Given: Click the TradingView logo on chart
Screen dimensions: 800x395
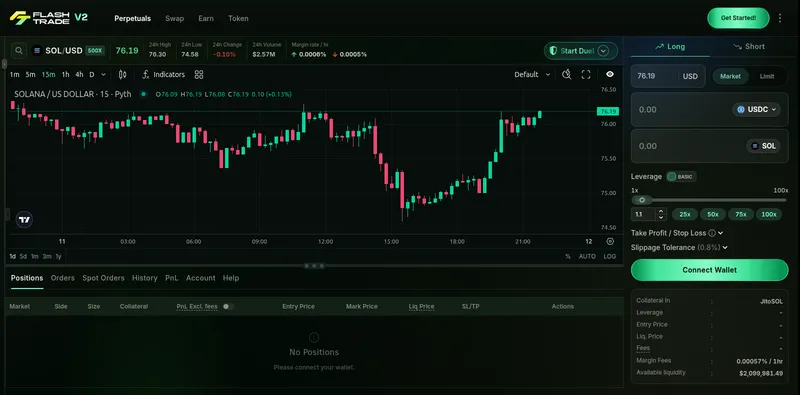Looking at the screenshot, I should pyautogui.click(x=24, y=219).
